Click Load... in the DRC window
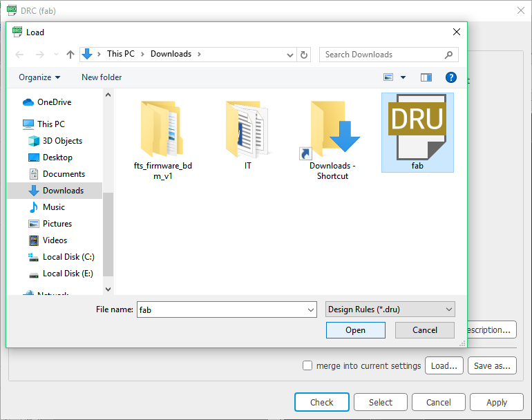This screenshot has height=420, width=532. [x=444, y=365]
